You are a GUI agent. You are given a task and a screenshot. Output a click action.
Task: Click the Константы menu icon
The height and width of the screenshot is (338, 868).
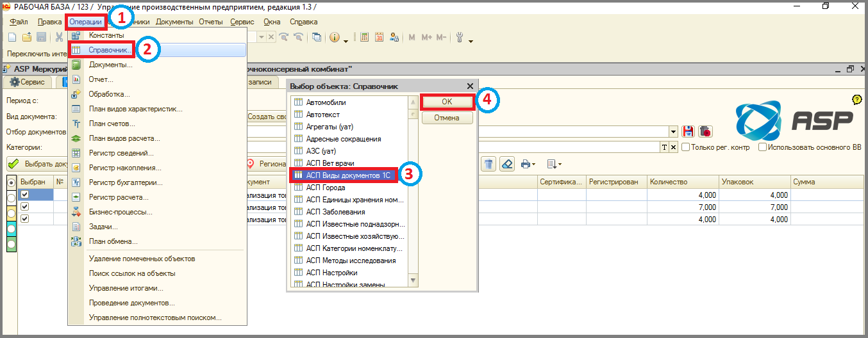click(x=76, y=35)
